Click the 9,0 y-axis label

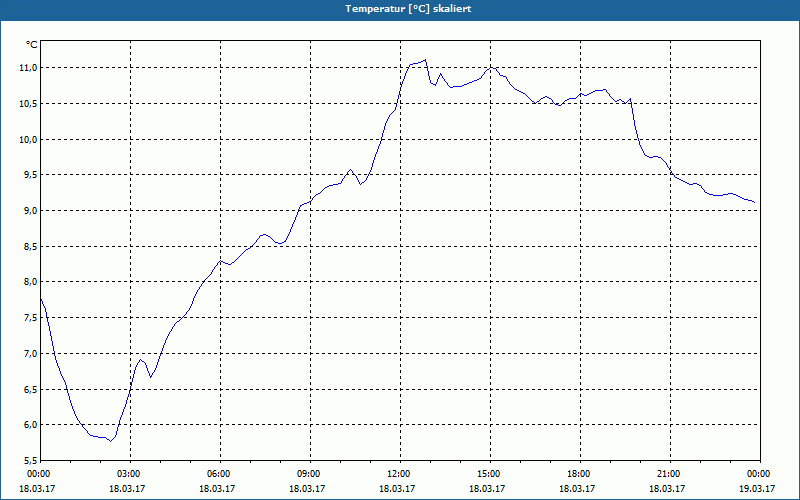(31, 211)
